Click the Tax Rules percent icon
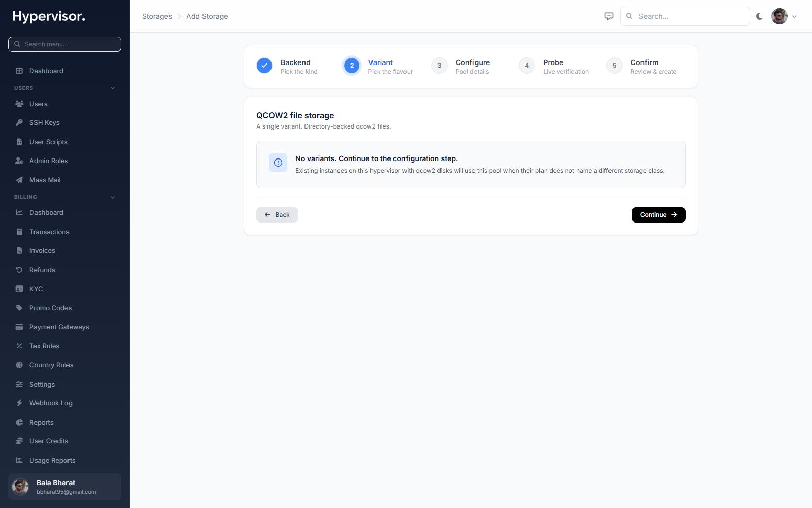Viewport: 812px width, 508px height. (19, 346)
